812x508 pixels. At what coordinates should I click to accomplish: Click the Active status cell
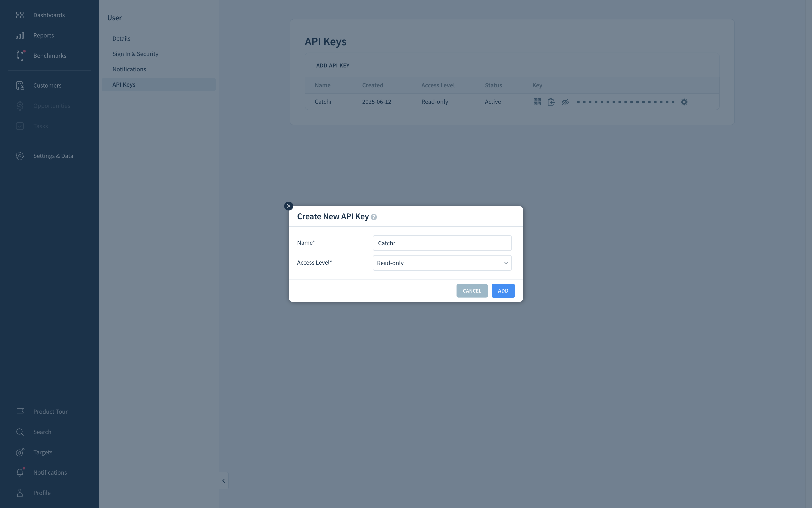coord(493,102)
